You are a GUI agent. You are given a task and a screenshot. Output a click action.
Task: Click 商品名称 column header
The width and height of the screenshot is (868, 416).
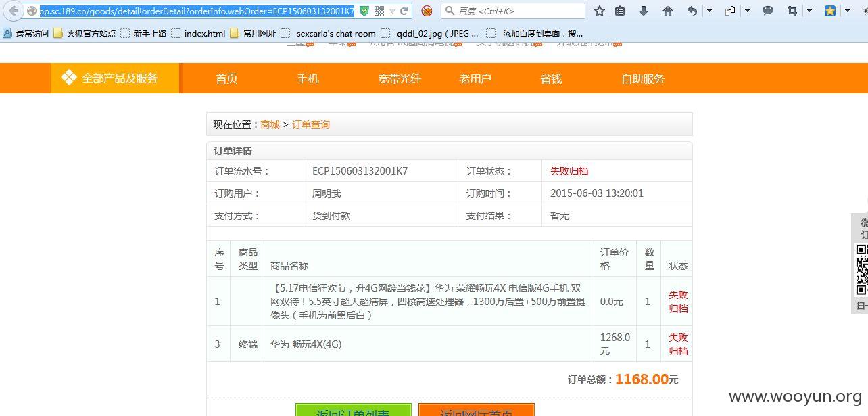coord(289,266)
